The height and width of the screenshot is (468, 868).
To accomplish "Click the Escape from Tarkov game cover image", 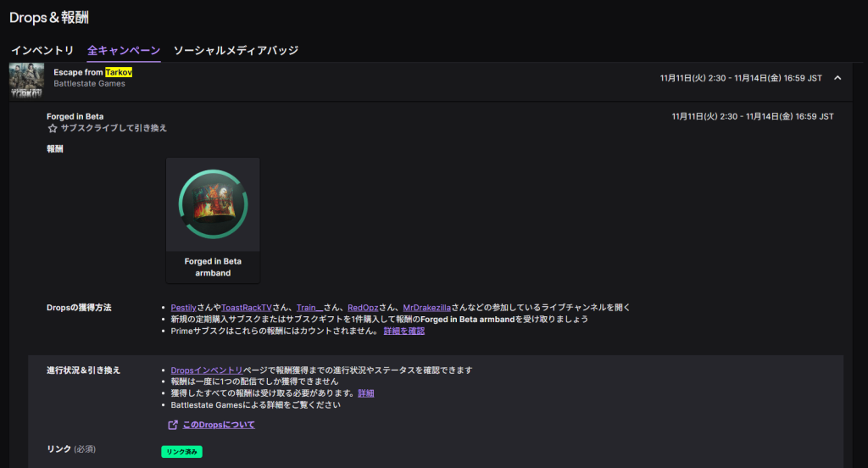I will coord(26,81).
